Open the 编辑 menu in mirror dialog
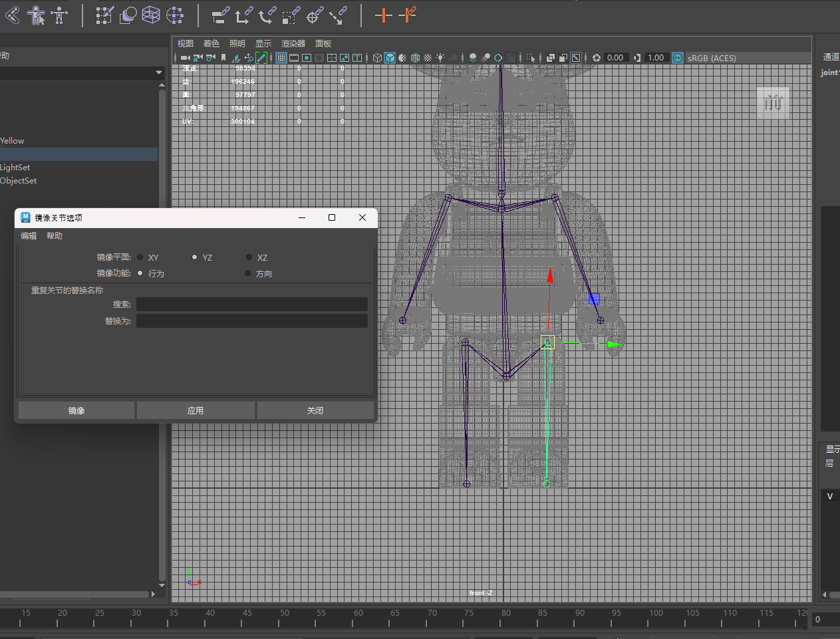Viewport: 840px width, 639px height. pos(29,236)
